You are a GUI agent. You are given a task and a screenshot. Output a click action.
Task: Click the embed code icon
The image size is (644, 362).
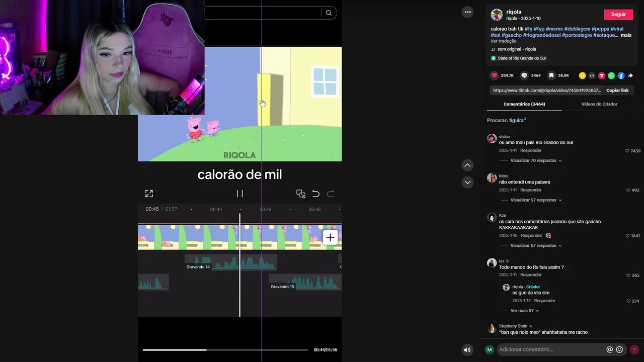point(592,75)
